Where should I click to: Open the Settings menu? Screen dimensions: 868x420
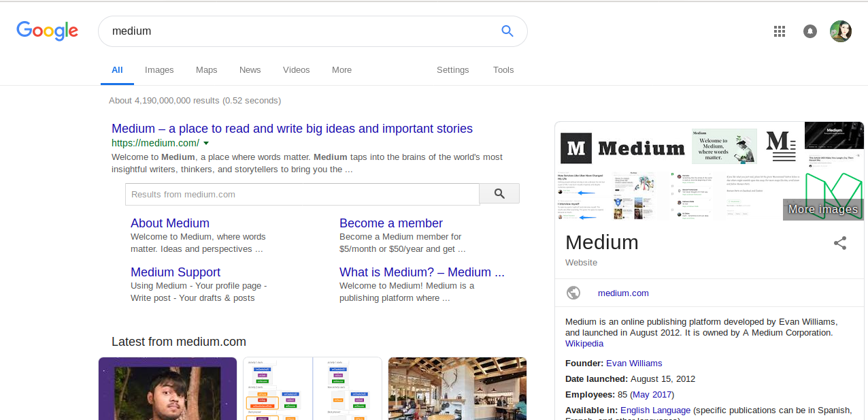pyautogui.click(x=452, y=70)
